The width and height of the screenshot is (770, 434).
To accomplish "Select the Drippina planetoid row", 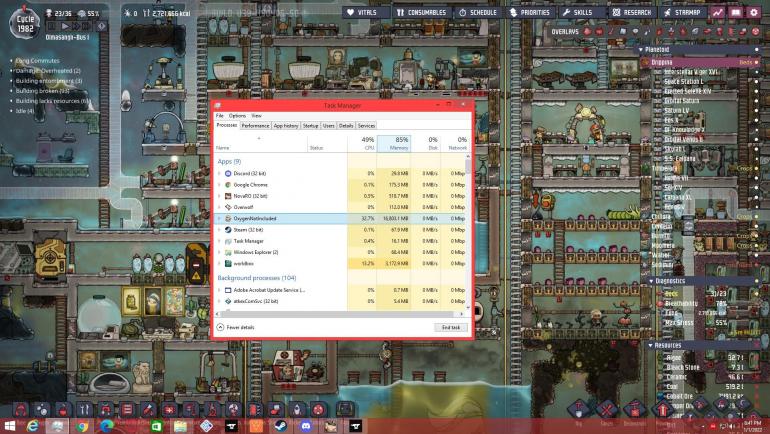I will (700, 62).
